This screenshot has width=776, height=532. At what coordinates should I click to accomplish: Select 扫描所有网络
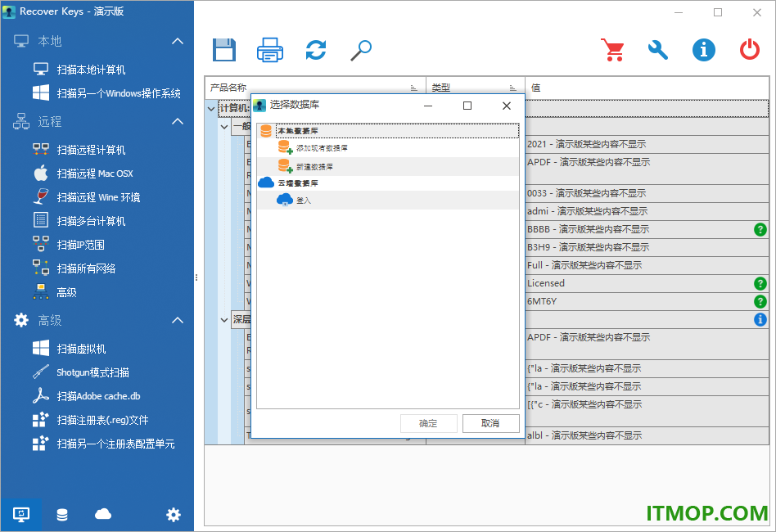(x=86, y=268)
